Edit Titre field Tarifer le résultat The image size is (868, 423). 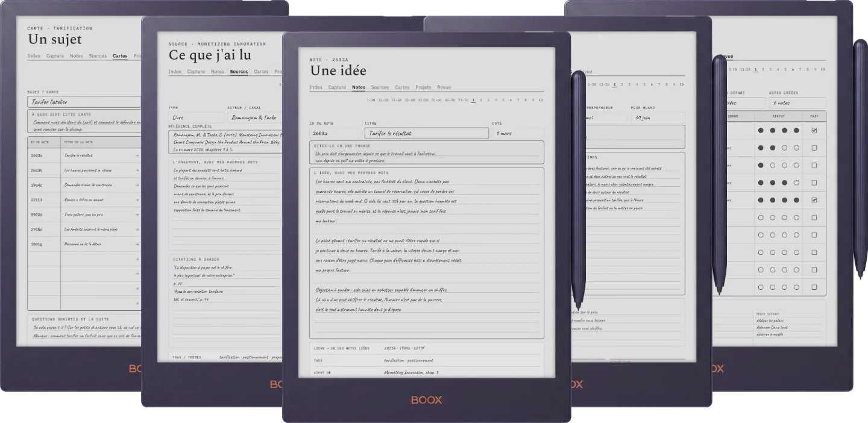point(426,133)
